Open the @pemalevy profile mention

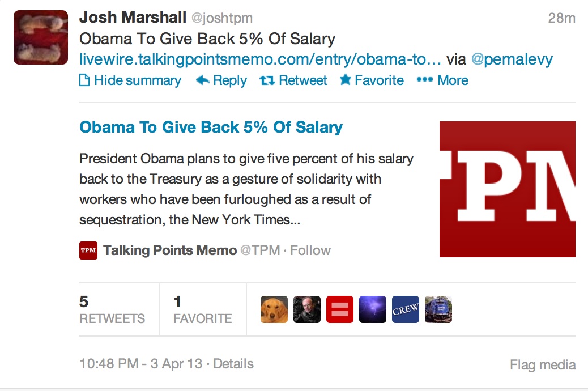point(512,59)
